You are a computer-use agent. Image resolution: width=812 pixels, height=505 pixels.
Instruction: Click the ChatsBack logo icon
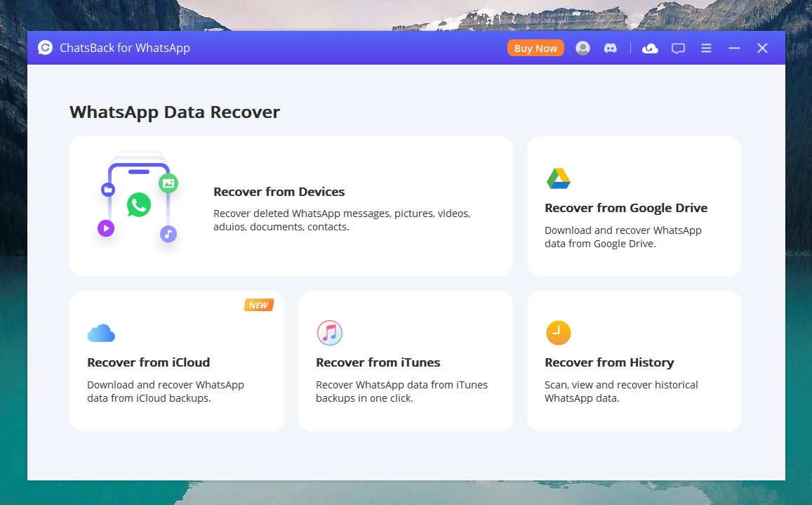click(x=45, y=48)
